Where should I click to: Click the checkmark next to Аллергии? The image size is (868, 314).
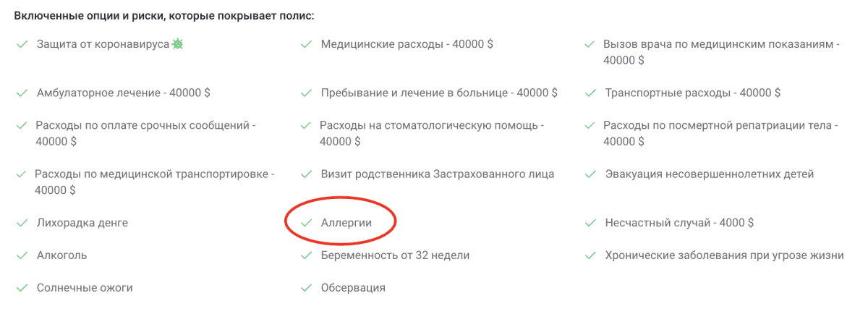(306, 223)
